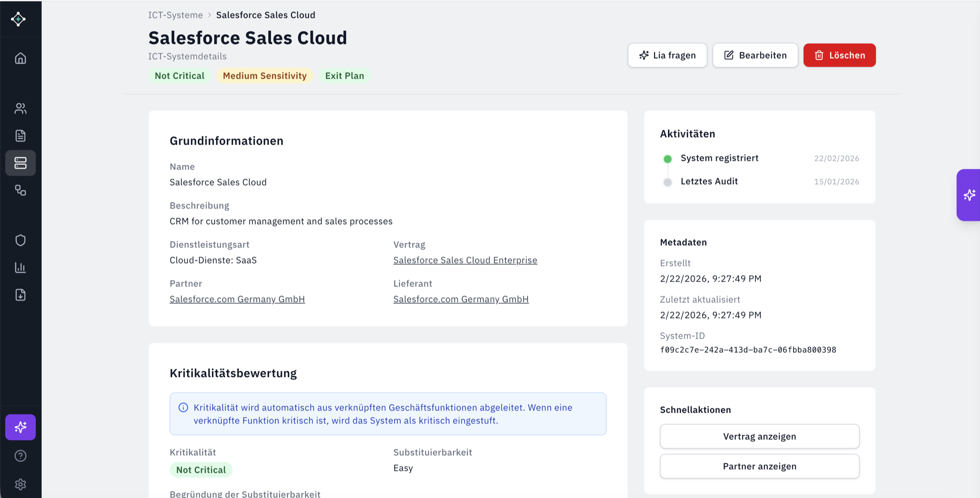This screenshot has height=498, width=980.
Task: Open Salesforce Sales Cloud Enterprise contract link
Action: coord(465,260)
